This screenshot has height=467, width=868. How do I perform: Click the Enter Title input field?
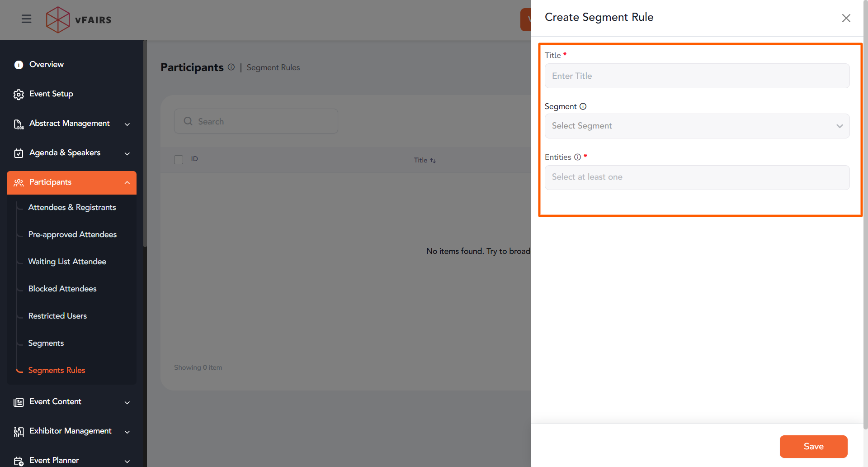697,76
